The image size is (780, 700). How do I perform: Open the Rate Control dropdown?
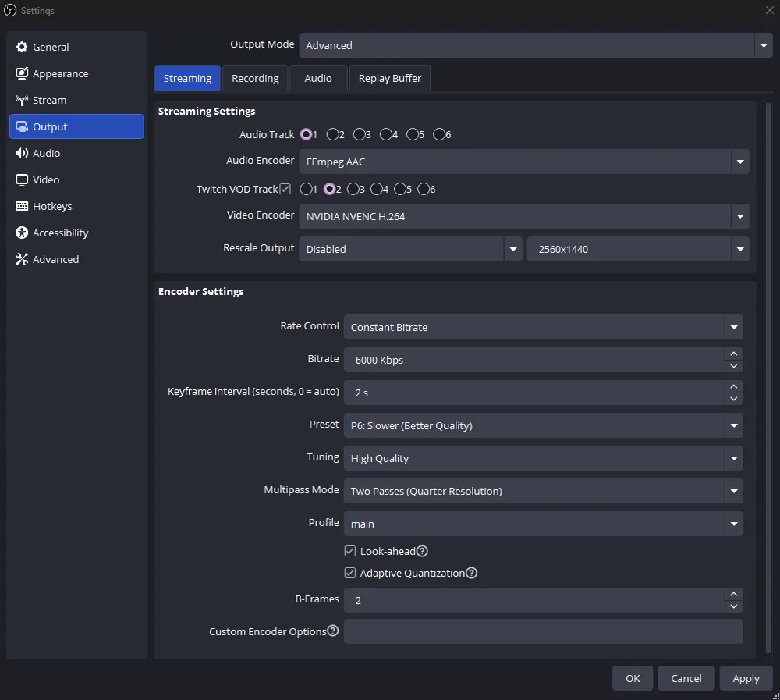543,327
